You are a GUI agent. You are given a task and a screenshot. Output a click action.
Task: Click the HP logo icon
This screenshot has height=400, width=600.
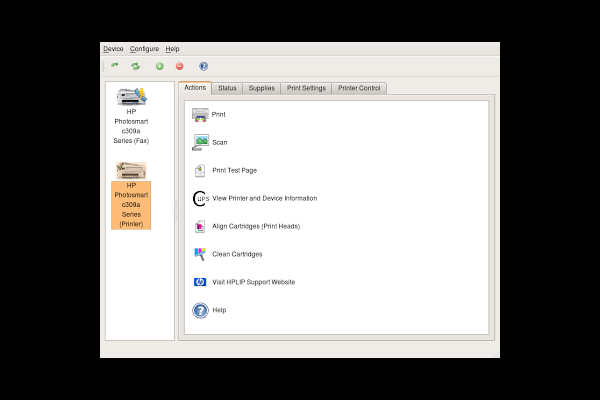click(x=200, y=282)
